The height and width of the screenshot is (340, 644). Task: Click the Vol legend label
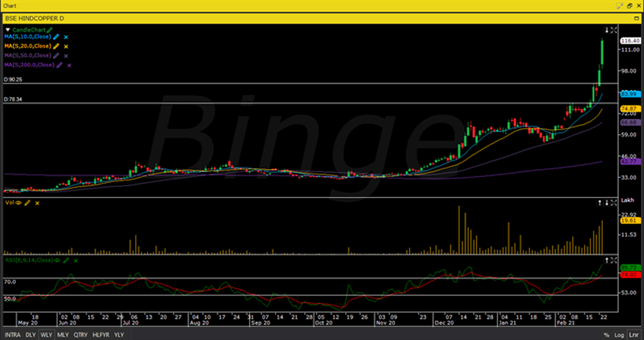tap(10, 203)
